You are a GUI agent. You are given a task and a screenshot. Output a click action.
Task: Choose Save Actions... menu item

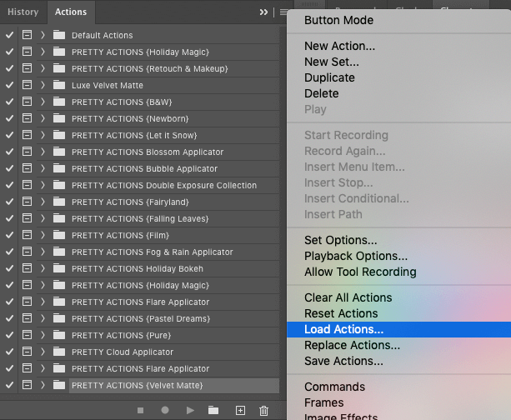tap(399, 361)
